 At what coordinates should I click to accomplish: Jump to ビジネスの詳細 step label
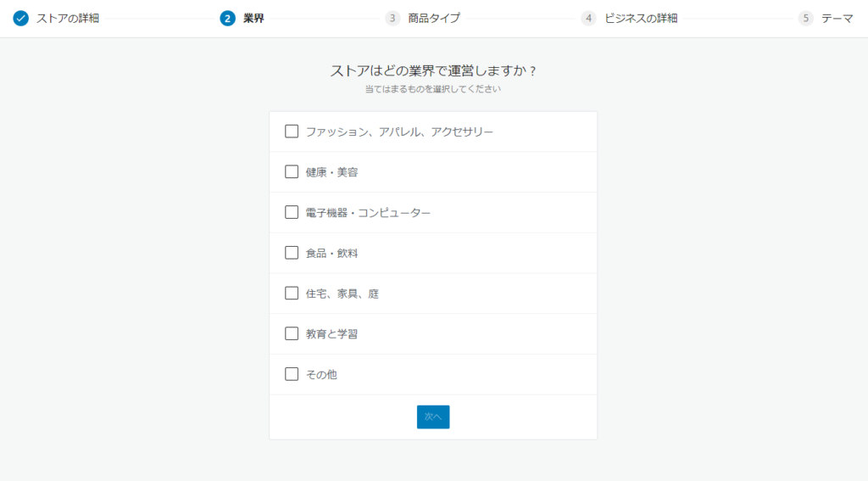[x=641, y=19]
